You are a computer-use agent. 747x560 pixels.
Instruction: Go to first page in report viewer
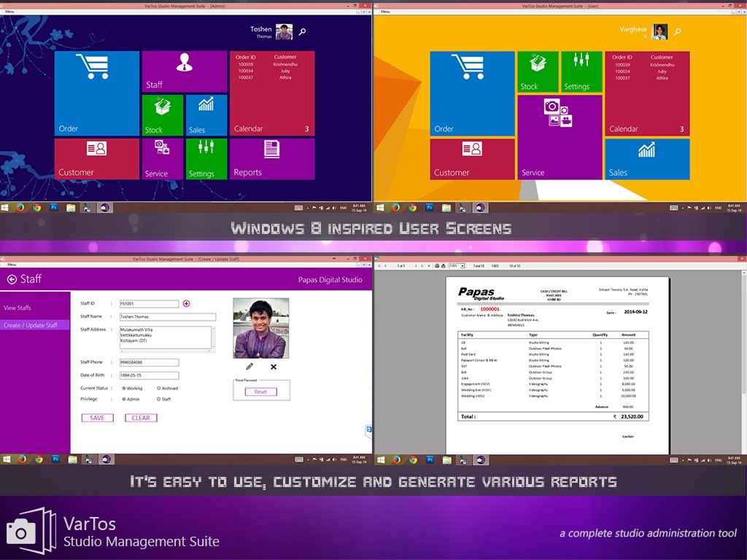pyautogui.click(x=379, y=265)
